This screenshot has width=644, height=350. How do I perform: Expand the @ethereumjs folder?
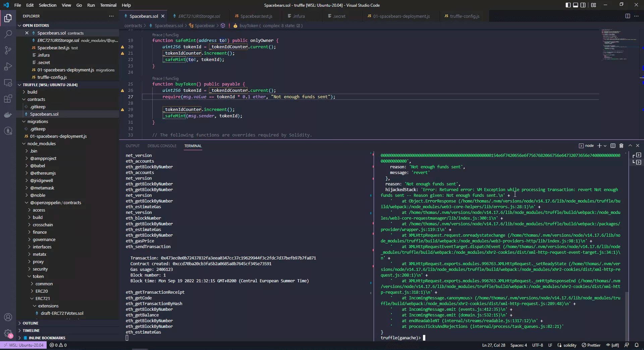(x=43, y=173)
